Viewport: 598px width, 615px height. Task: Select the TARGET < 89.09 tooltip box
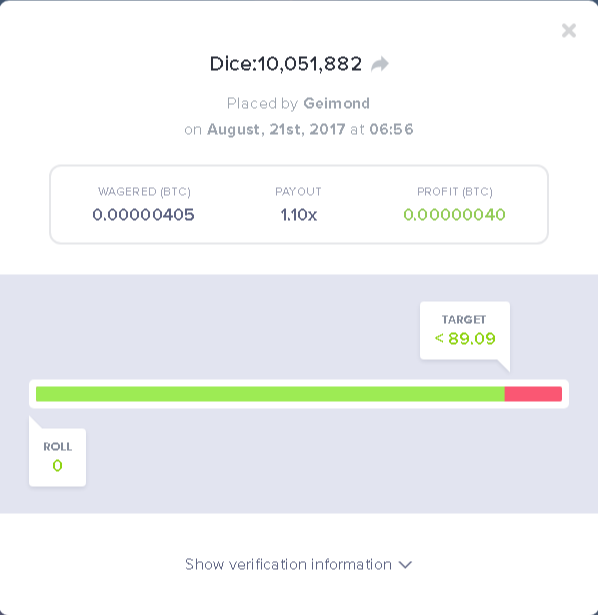[465, 330]
